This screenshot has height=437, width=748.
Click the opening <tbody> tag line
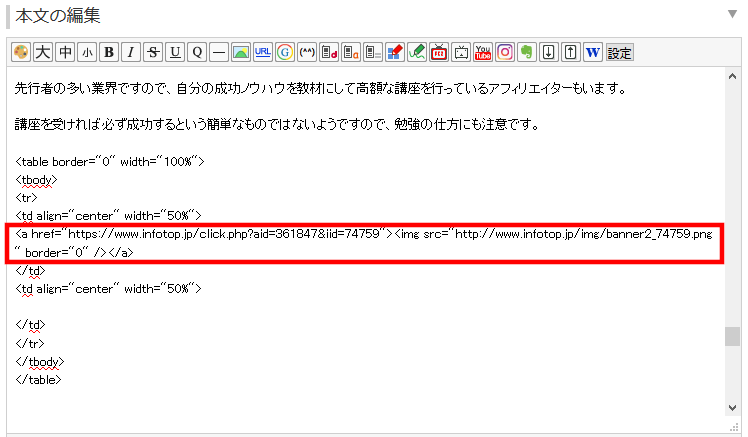(x=36, y=180)
